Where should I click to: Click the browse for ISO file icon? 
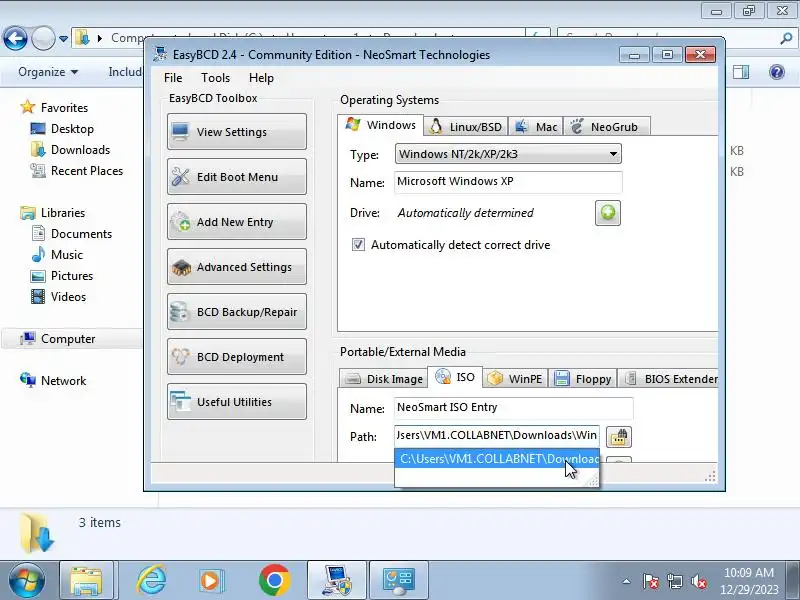(x=619, y=437)
